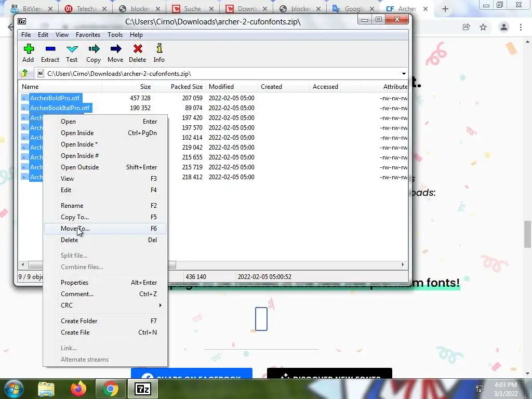Image resolution: width=532 pixels, height=399 pixels.
Task: Expand the address path dropdown
Action: [x=404, y=74]
